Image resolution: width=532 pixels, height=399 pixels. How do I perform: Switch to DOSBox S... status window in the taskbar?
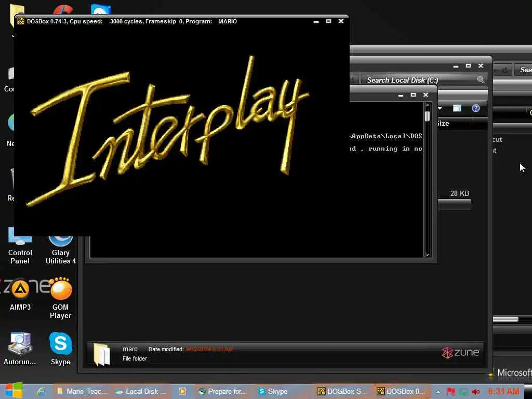coord(342,391)
